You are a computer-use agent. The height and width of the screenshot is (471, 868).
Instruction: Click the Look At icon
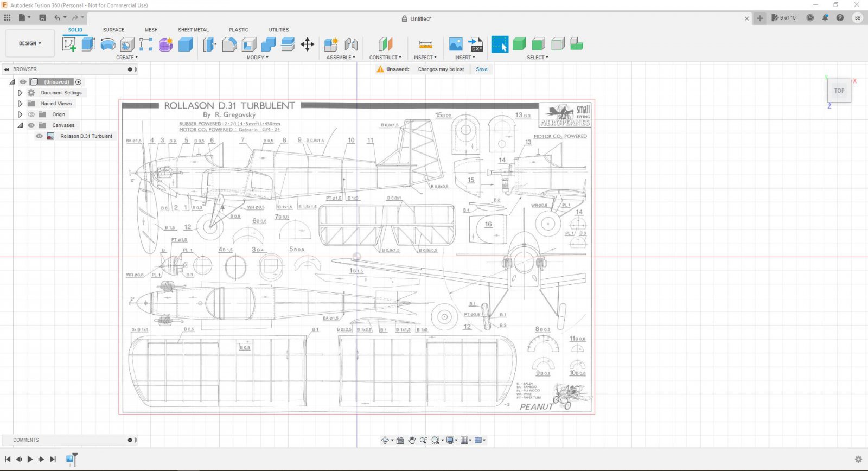point(400,440)
